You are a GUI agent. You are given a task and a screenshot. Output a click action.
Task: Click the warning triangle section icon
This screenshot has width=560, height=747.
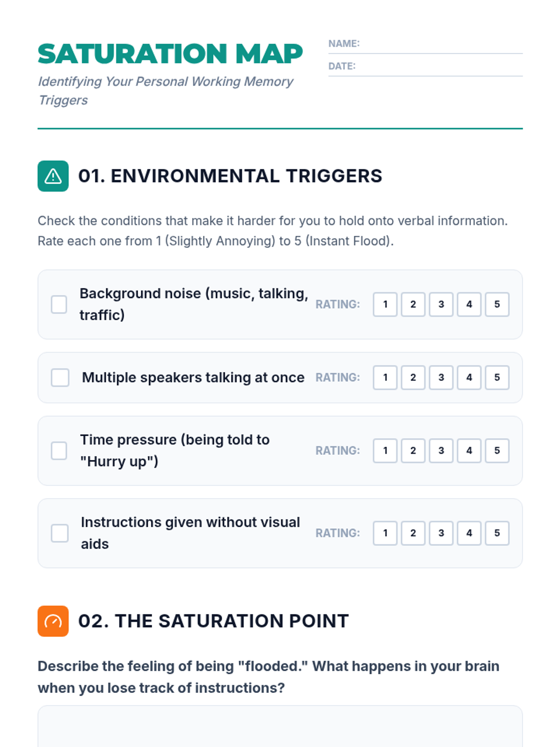53,176
